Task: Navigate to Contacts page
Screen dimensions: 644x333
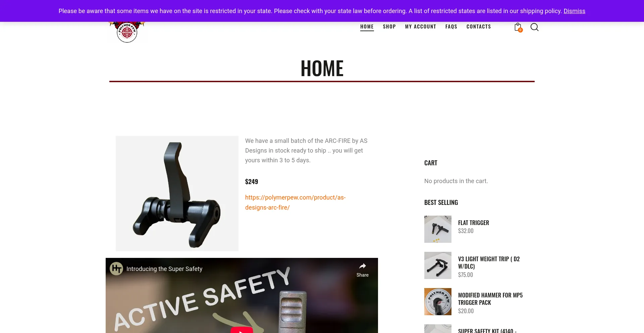Action: pyautogui.click(x=478, y=26)
